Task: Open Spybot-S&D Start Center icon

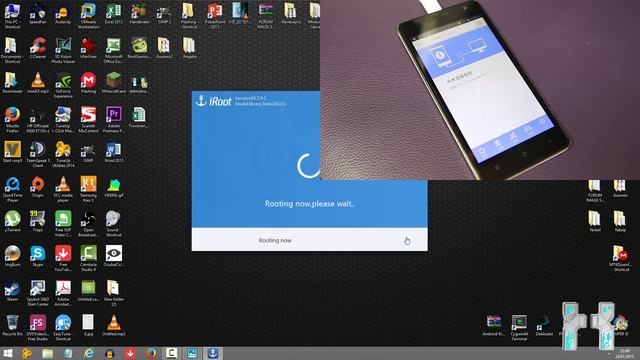Action: pos(38,293)
